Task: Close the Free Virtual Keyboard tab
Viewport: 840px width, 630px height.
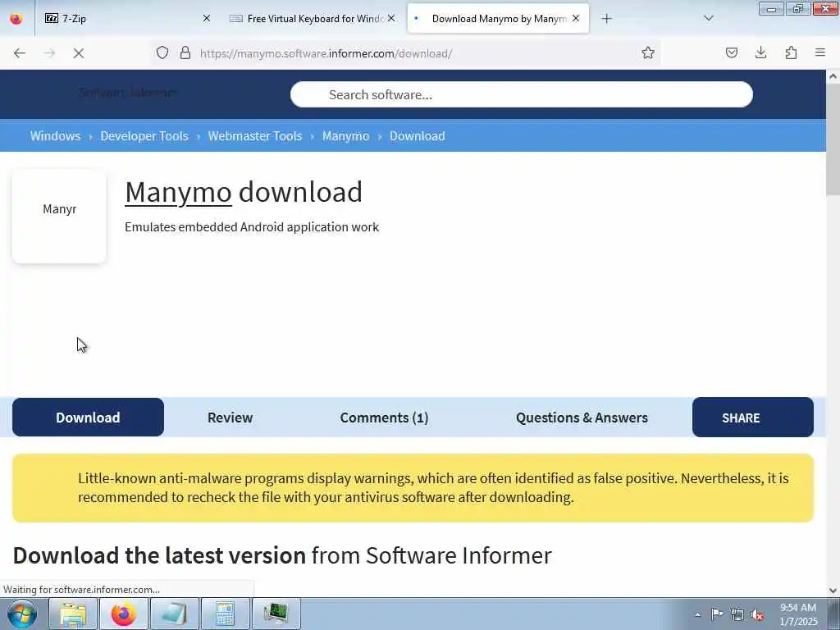Action: pos(391,18)
